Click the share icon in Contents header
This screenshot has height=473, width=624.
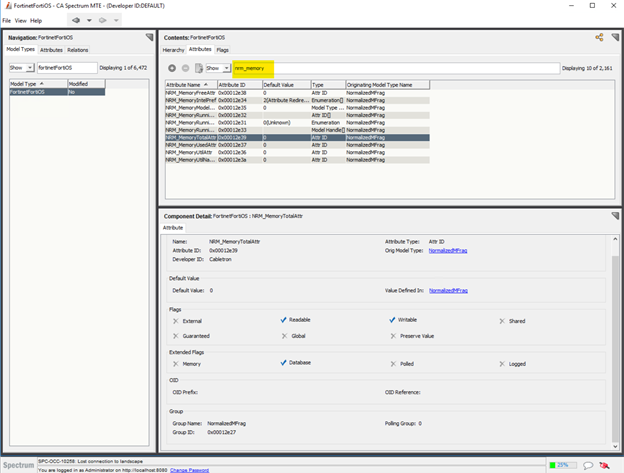pos(599,37)
